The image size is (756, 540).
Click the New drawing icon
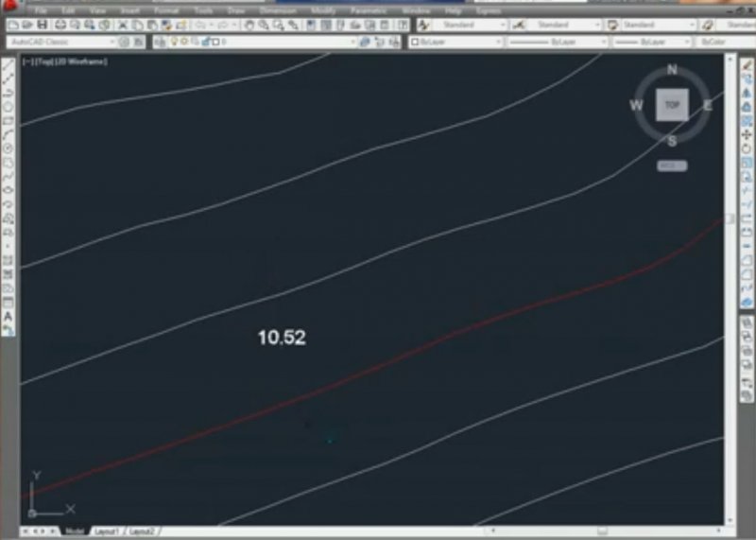coord(13,25)
